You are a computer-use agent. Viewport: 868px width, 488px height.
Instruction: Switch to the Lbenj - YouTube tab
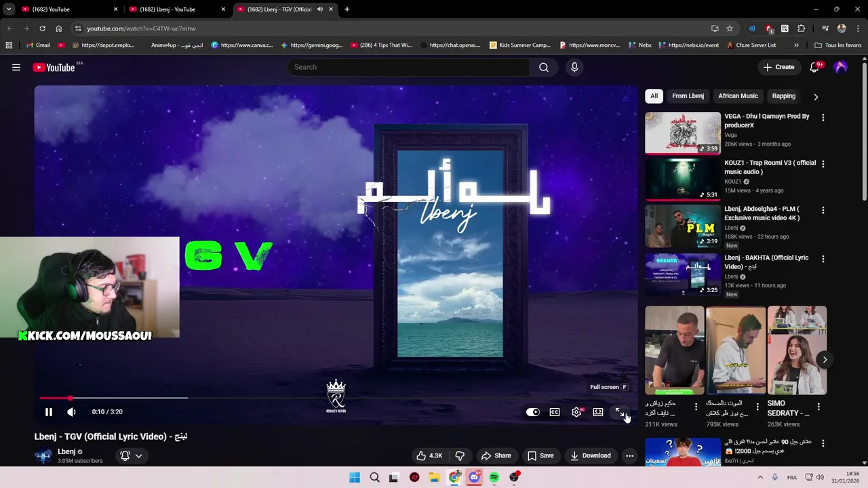tap(177, 9)
